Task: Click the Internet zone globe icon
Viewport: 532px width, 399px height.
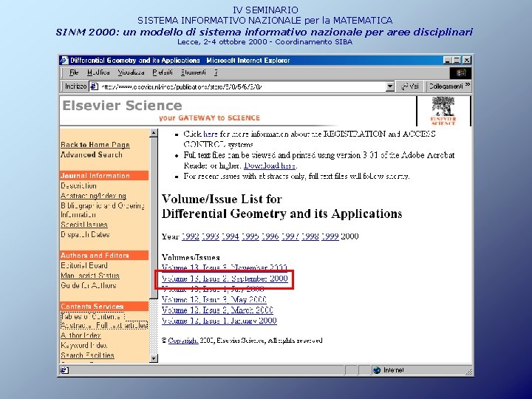Action: tap(377, 370)
